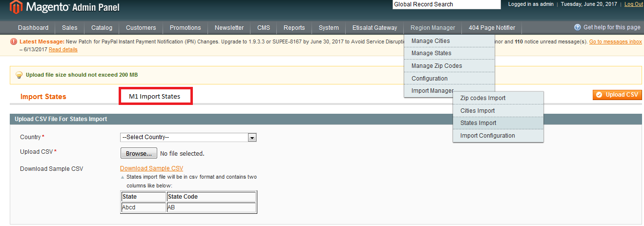Click the Download Sample CSV link
Image resolution: width=644 pixels, height=226 pixels.
151,168
